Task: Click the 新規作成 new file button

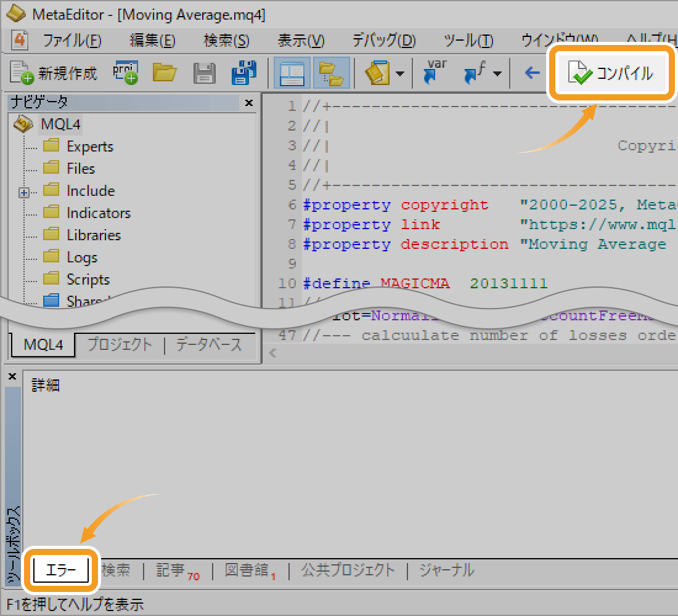Action: [x=54, y=73]
